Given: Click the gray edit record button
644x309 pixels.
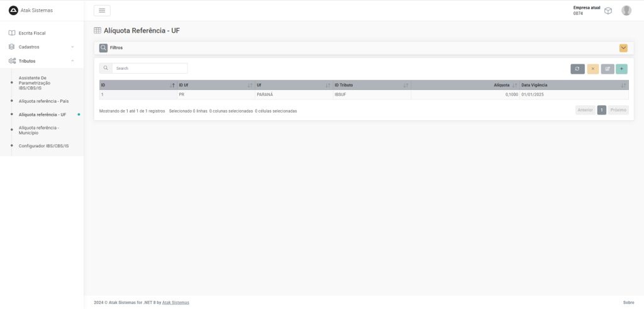Looking at the screenshot, I should point(607,69).
